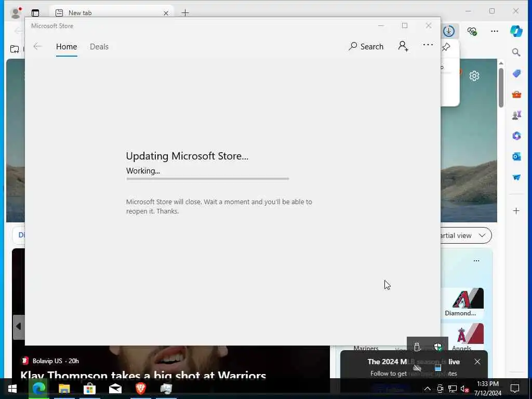The height and width of the screenshot is (399, 532).
Task: Go back in Microsoft Store
Action: pos(37,46)
